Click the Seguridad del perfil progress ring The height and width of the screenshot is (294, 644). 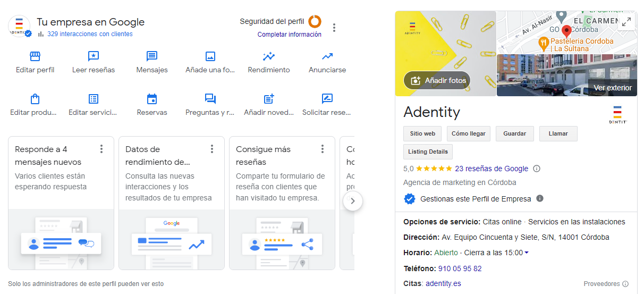coord(315,21)
